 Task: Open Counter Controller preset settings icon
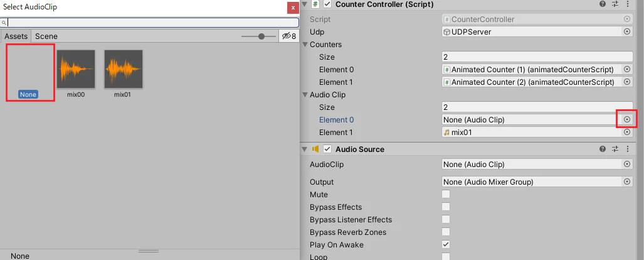[x=615, y=4]
